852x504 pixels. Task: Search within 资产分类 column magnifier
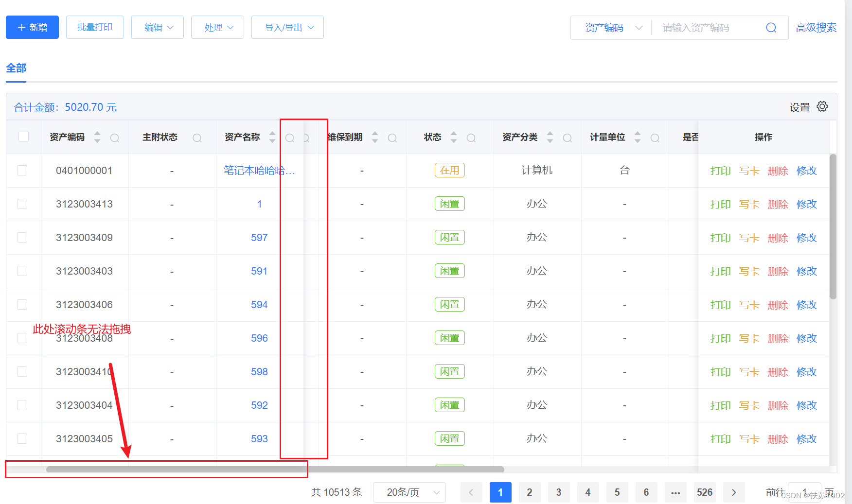pyautogui.click(x=568, y=138)
